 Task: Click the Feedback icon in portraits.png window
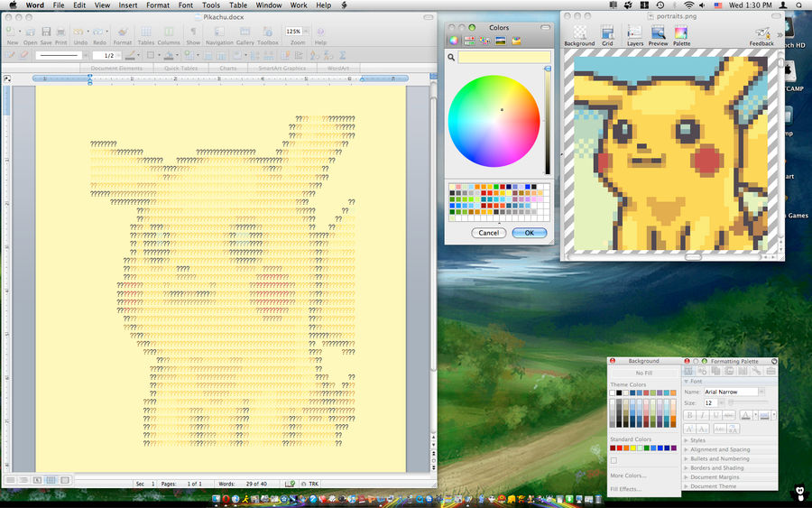tap(761, 32)
